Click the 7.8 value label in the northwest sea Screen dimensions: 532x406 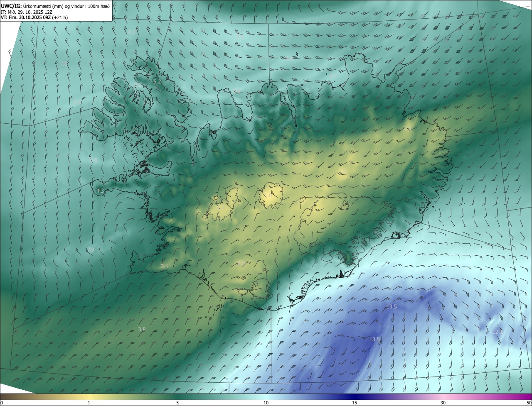coord(64,64)
